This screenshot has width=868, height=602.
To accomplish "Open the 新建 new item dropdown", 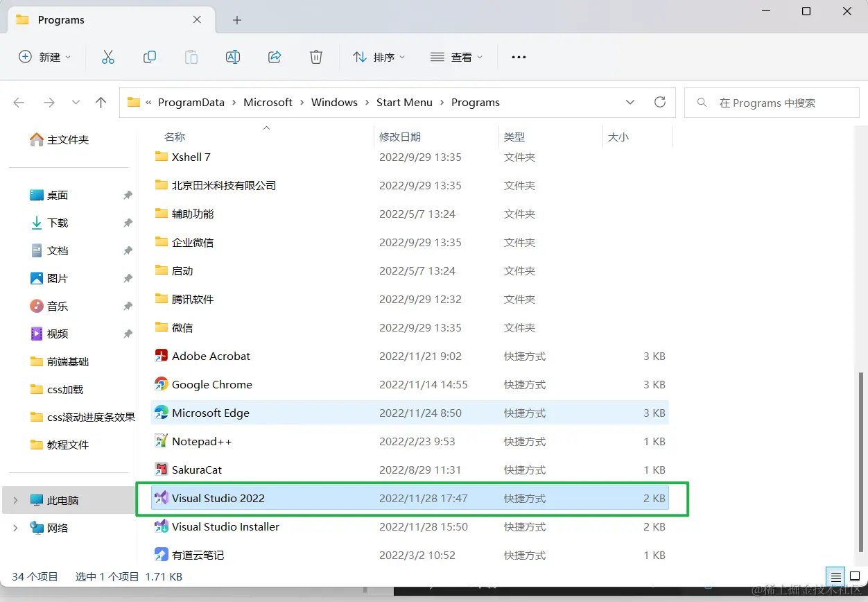I will click(44, 57).
